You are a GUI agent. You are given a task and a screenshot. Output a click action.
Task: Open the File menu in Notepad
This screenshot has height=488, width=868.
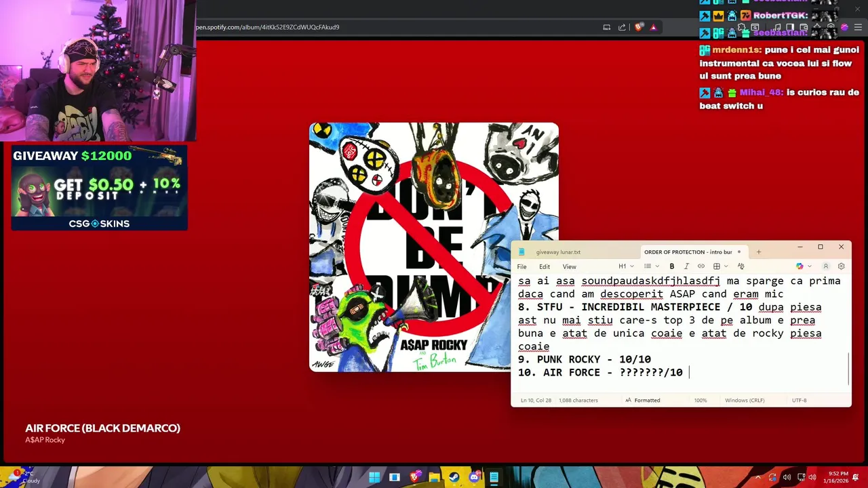click(x=521, y=266)
